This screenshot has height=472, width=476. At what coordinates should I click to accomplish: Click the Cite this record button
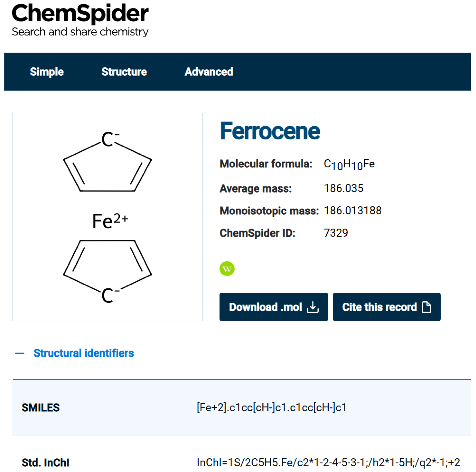point(386,307)
